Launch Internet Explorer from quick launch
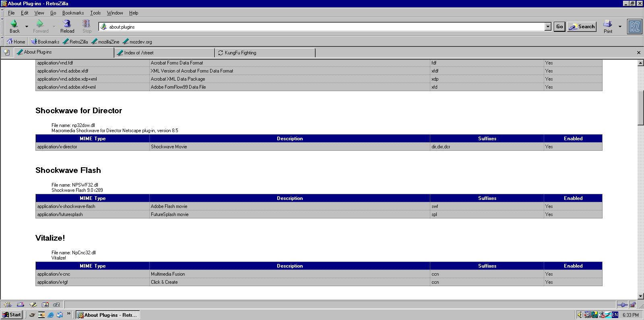Viewport: 644px width, 320px height. (51, 315)
